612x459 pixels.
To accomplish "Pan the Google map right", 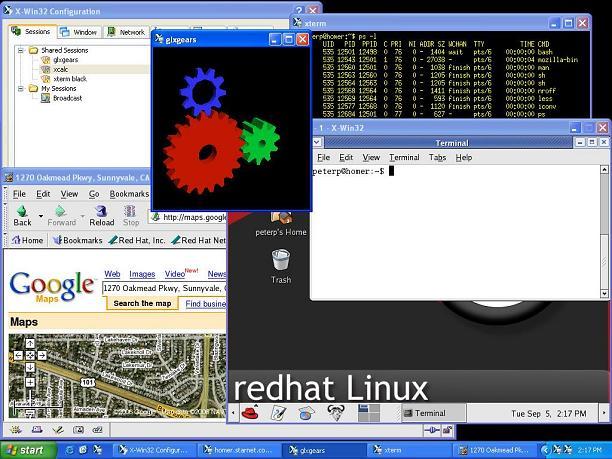I will (x=42, y=355).
